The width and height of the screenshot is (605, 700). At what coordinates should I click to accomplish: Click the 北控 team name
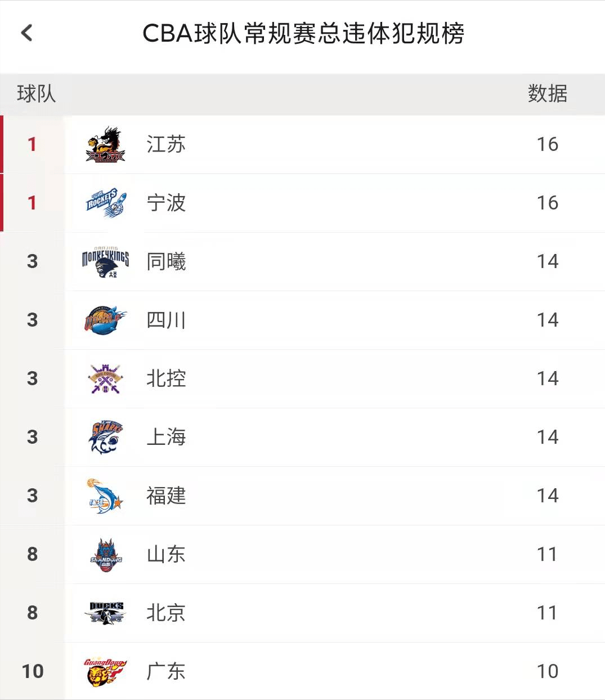(x=166, y=379)
